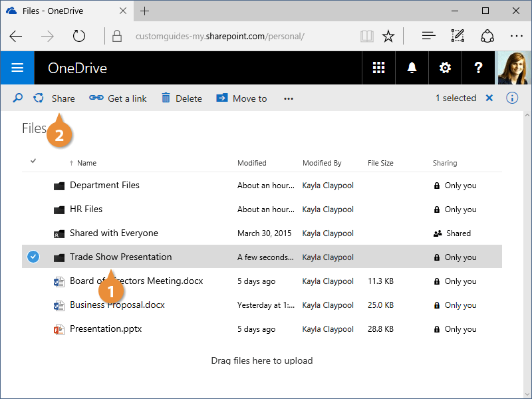Deselect the Trade Show Presentation checkmark

(34, 257)
